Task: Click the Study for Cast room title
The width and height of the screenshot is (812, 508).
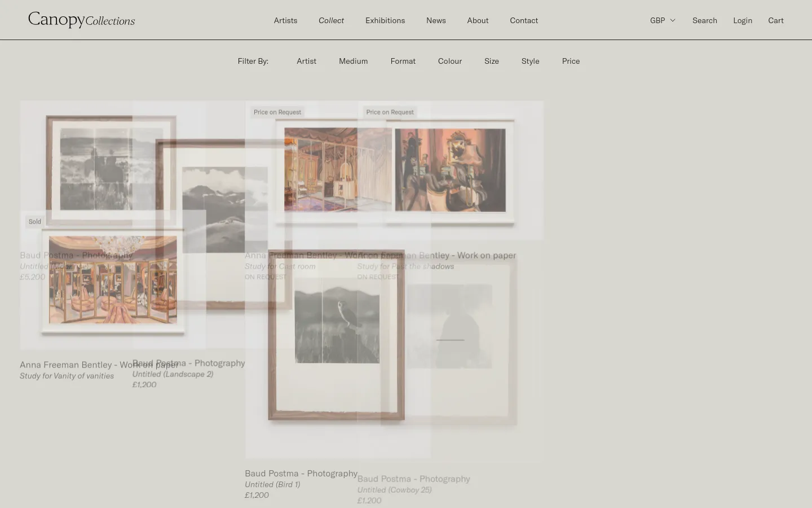Action: 280,266
